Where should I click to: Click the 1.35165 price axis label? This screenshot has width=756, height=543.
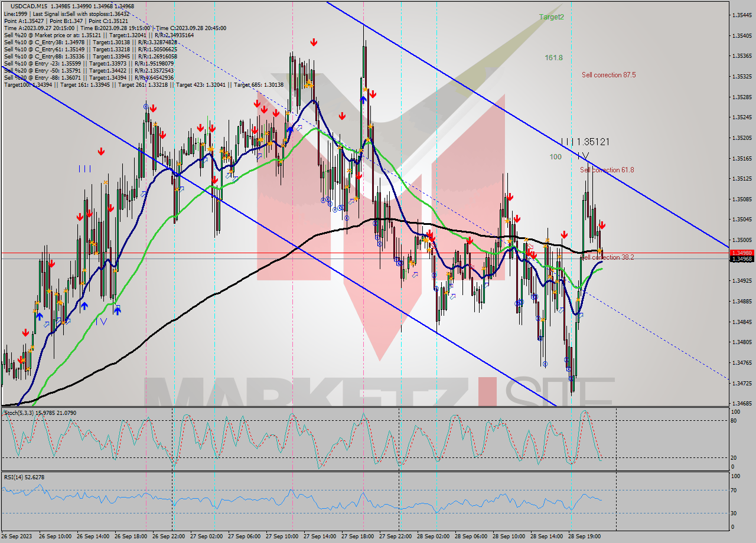pos(742,158)
